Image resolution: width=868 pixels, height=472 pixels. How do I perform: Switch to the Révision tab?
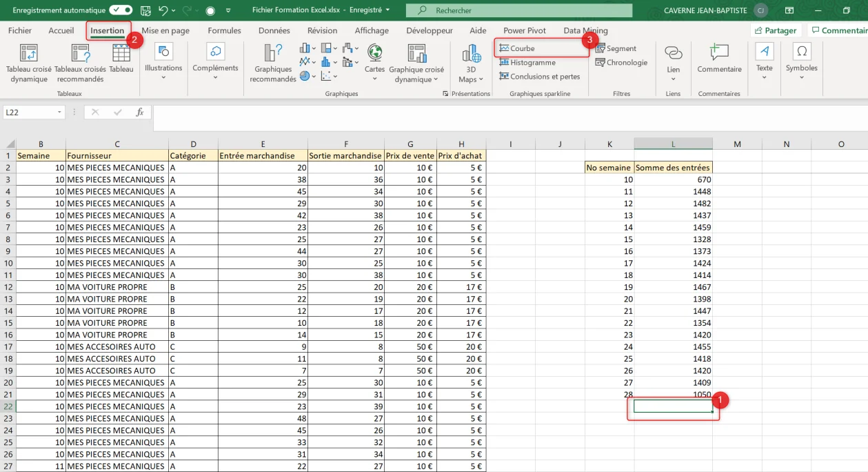323,30
